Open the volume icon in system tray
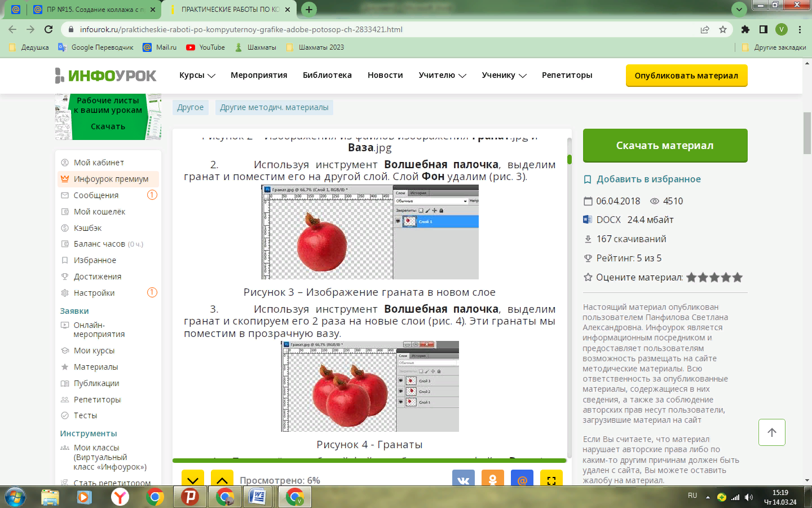Image resolution: width=812 pixels, height=508 pixels. [749, 497]
